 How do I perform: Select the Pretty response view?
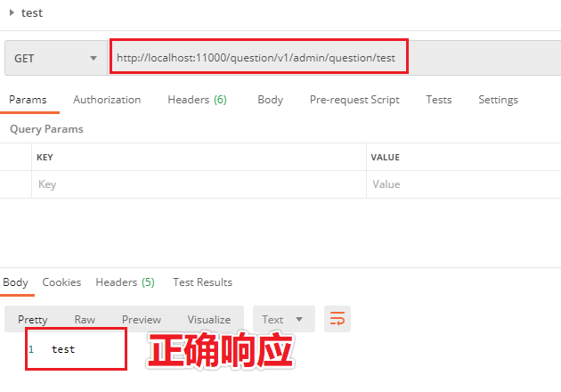tap(33, 320)
